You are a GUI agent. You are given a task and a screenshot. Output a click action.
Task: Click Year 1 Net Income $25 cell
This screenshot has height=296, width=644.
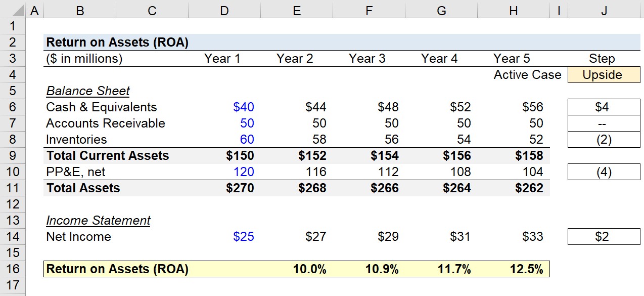224,237
